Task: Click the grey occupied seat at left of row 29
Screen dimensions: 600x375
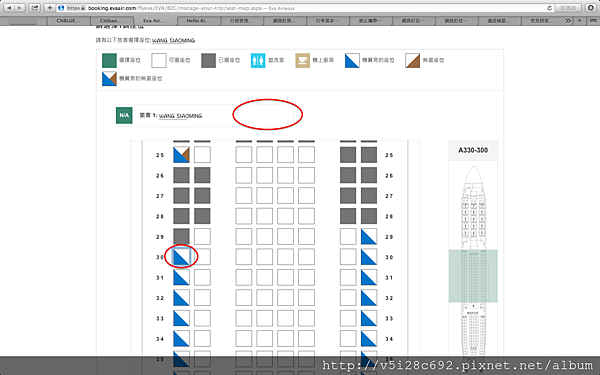Action: pos(181,236)
